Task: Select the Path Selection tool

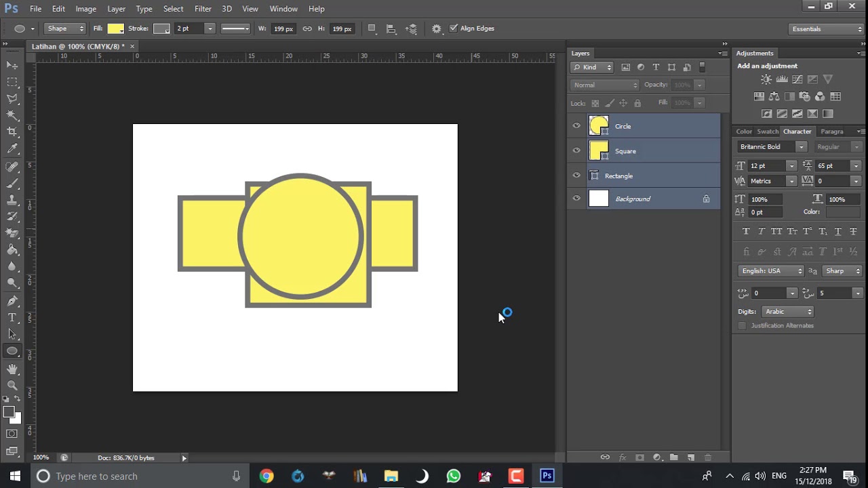Action: [x=12, y=334]
